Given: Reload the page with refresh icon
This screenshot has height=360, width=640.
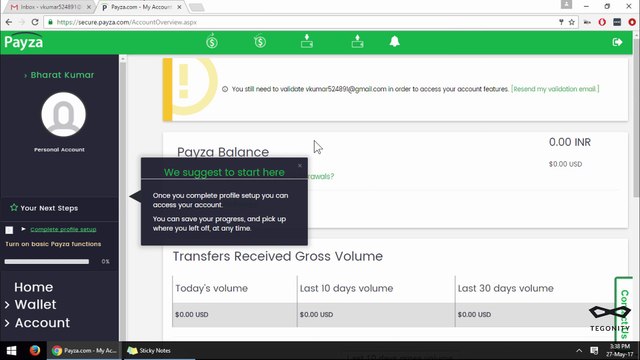Looking at the screenshot, I should pyautogui.click(x=35, y=22).
